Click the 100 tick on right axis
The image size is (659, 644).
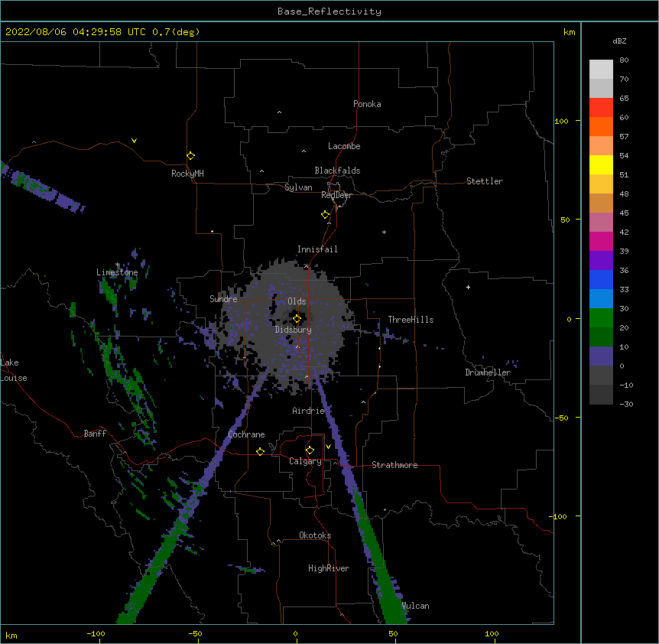tap(561, 121)
